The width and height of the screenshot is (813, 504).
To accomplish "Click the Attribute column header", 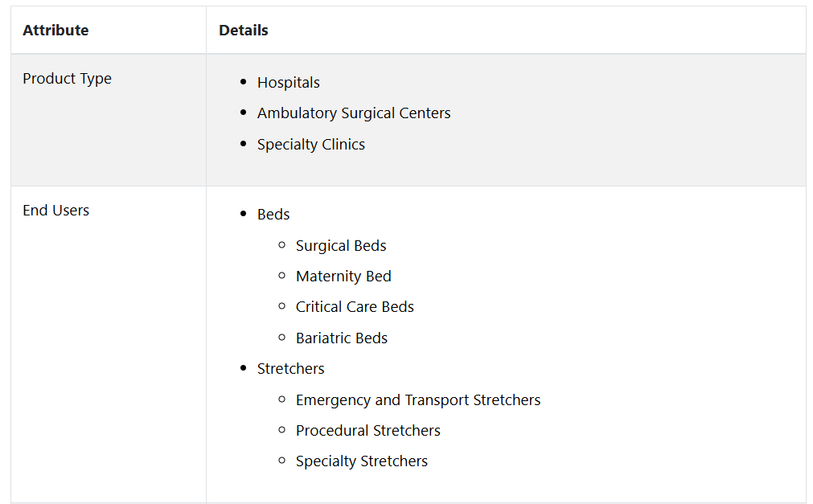I will click(55, 31).
